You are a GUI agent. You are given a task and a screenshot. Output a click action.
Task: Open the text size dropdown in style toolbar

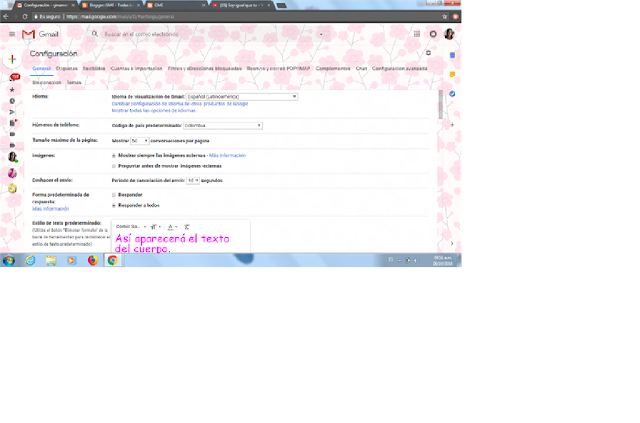pyautogui.click(x=156, y=227)
